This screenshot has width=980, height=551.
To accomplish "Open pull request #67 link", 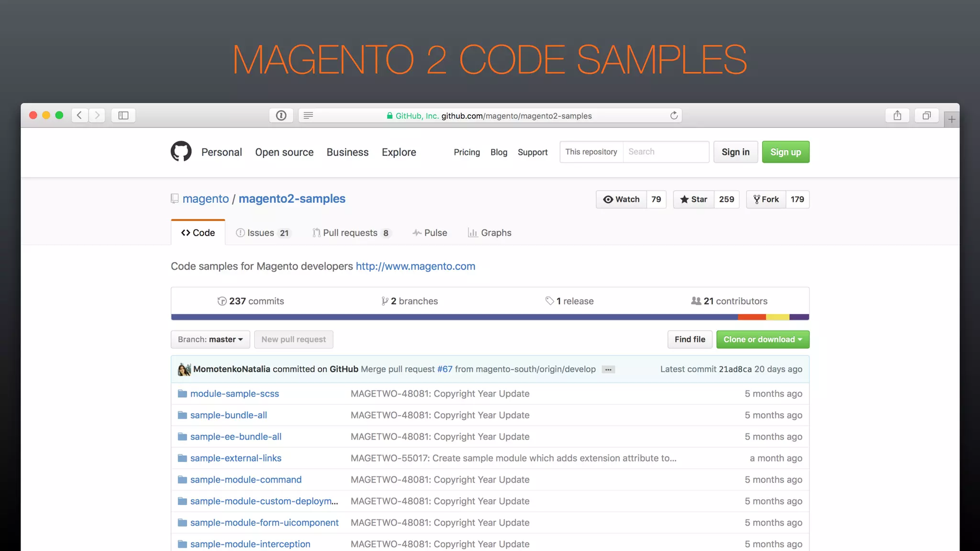I will coord(445,369).
